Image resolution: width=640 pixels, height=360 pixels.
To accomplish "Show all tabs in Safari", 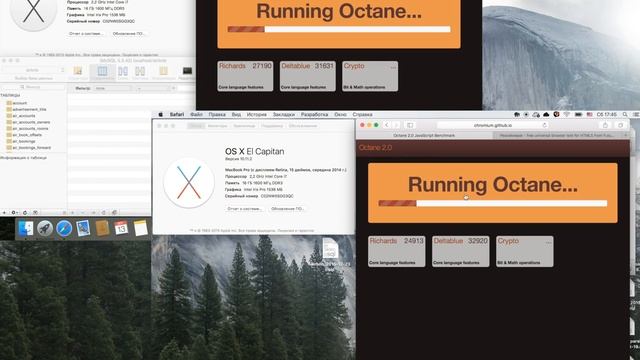I will click(621, 125).
